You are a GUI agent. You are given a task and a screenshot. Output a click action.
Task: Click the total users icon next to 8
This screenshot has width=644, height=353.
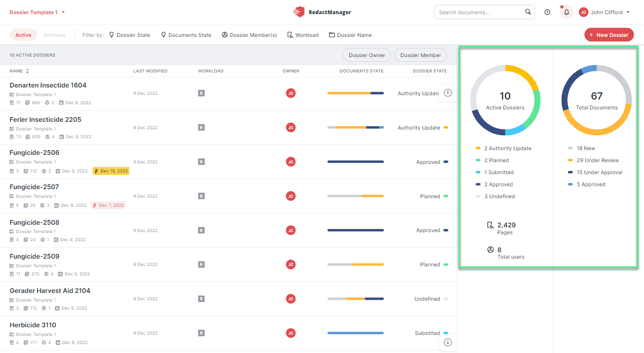point(490,250)
